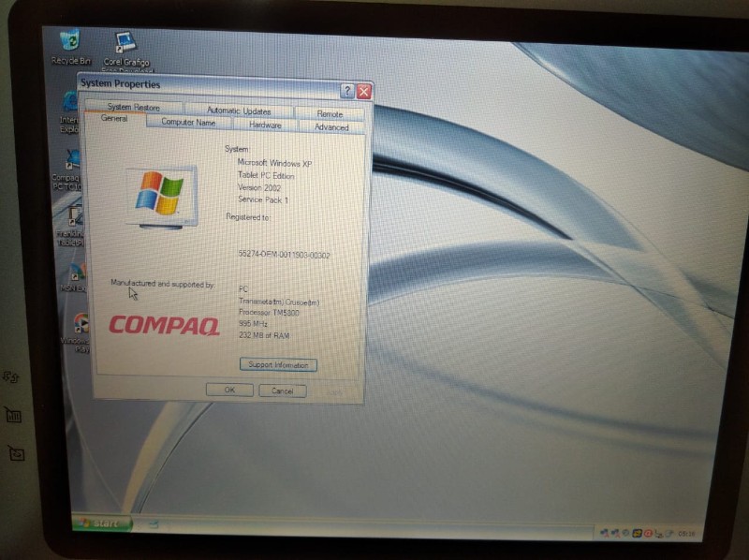Viewport: 749px width, 560px height.
Task: Open the Hardware tab
Action: coord(265,125)
